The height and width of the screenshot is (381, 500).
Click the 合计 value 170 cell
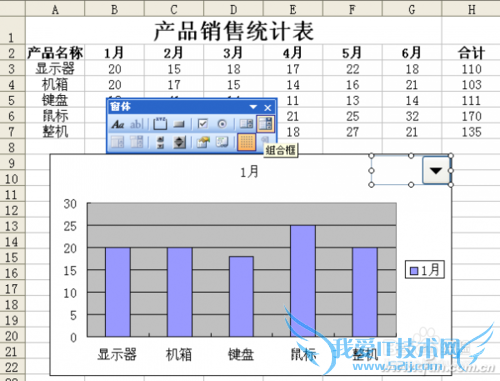pos(471,116)
